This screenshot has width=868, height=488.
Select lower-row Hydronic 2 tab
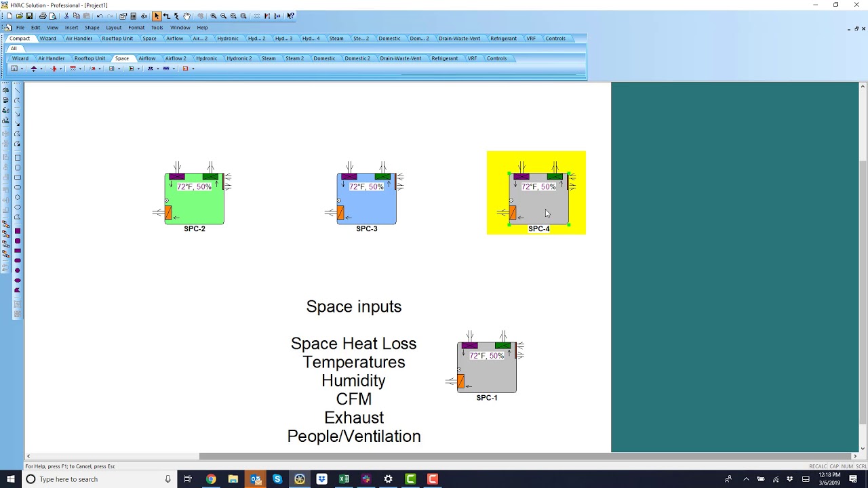coord(239,58)
